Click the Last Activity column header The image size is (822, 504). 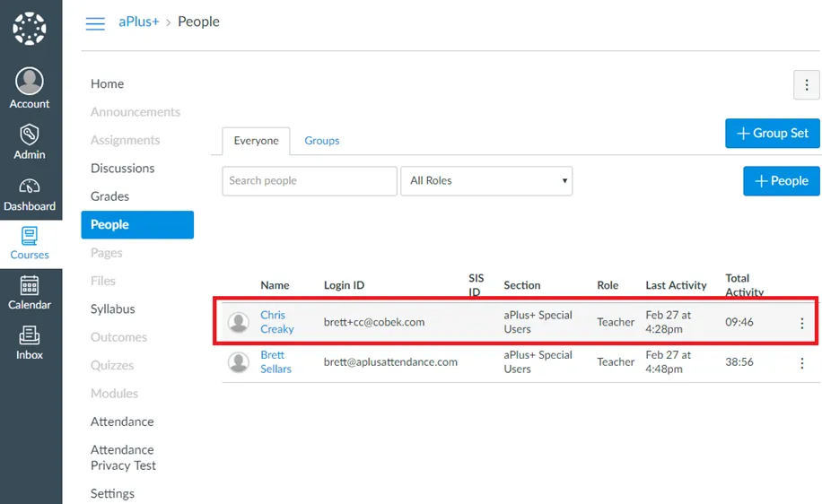pyautogui.click(x=676, y=285)
